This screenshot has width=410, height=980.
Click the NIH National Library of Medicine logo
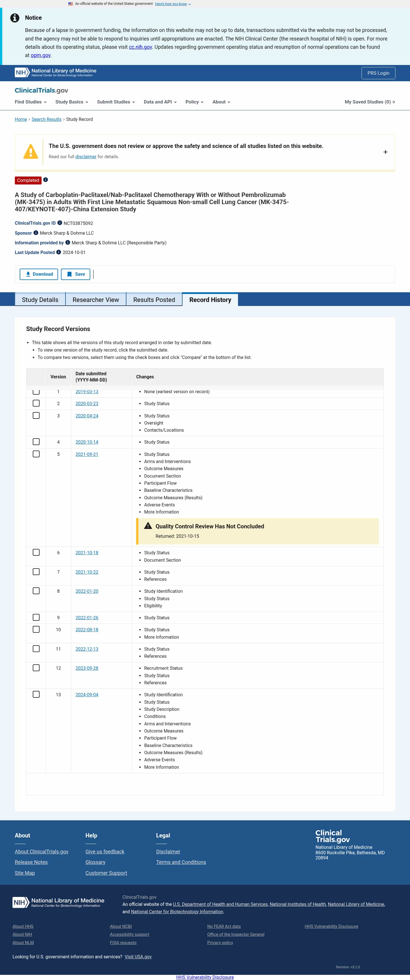click(x=56, y=72)
